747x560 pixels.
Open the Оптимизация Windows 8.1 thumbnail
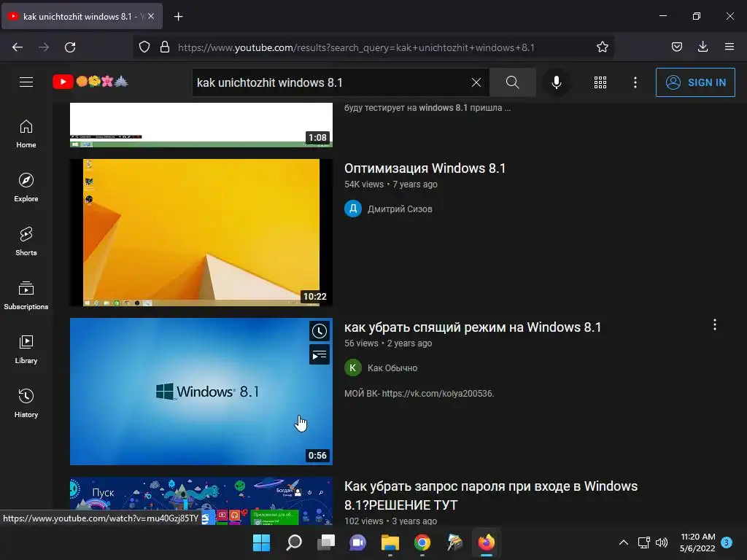pos(201,233)
